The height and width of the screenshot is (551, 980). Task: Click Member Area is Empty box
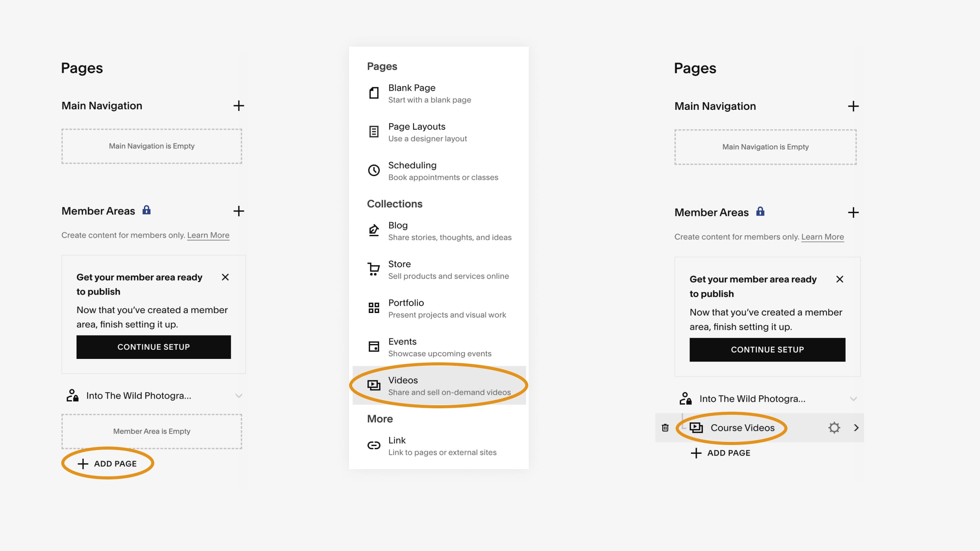(152, 431)
